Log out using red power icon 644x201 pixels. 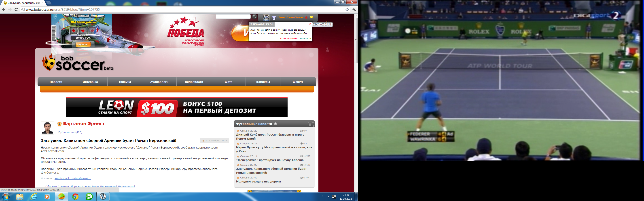point(306,17)
